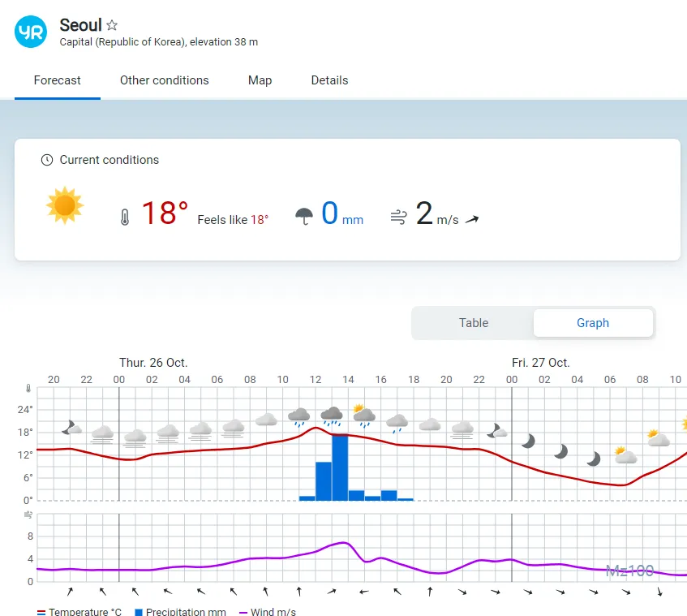
Task: Open the Details tab
Action: tap(329, 80)
